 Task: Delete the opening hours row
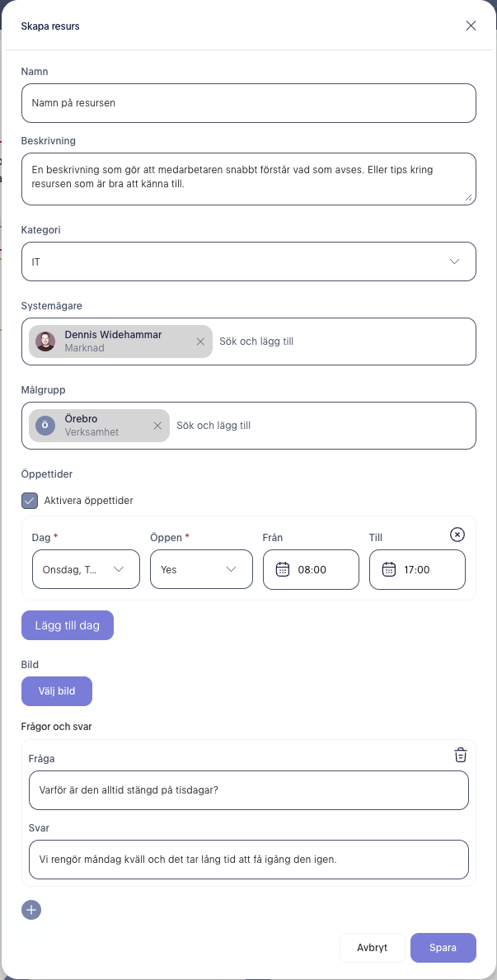click(x=457, y=535)
